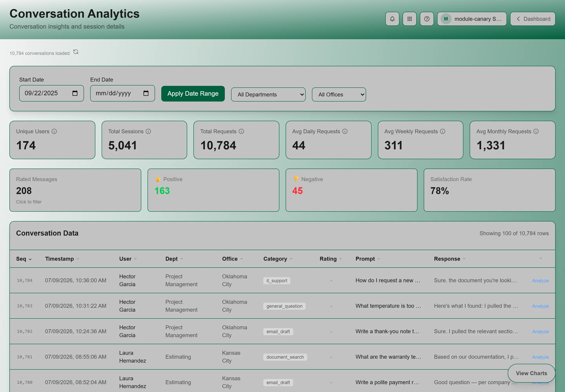Viewport: 565px width, 392px height.
Task: Click the Unique Users card
Action: (52, 140)
